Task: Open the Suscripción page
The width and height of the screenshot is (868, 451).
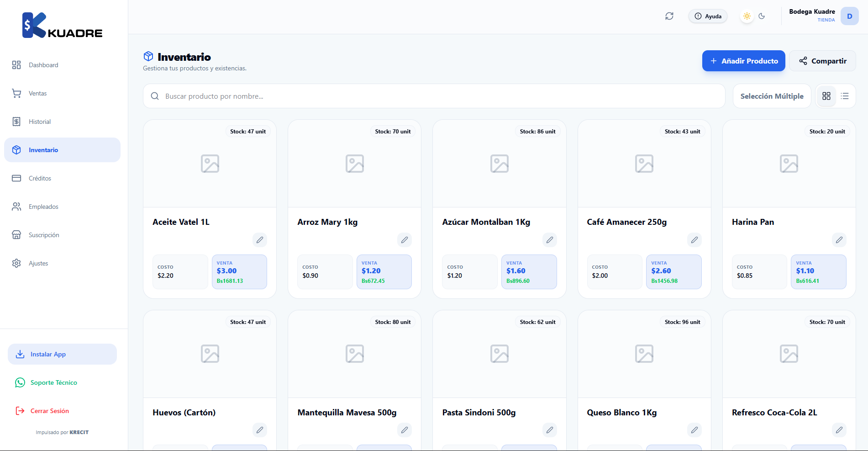Action: tap(62, 235)
